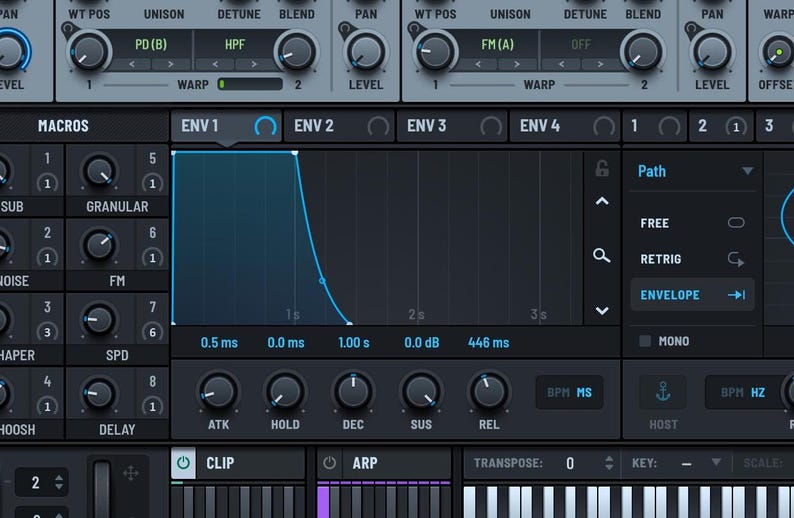Screen dimensions: 794x518
Task: Click the 446 ms release value
Action: (488, 343)
